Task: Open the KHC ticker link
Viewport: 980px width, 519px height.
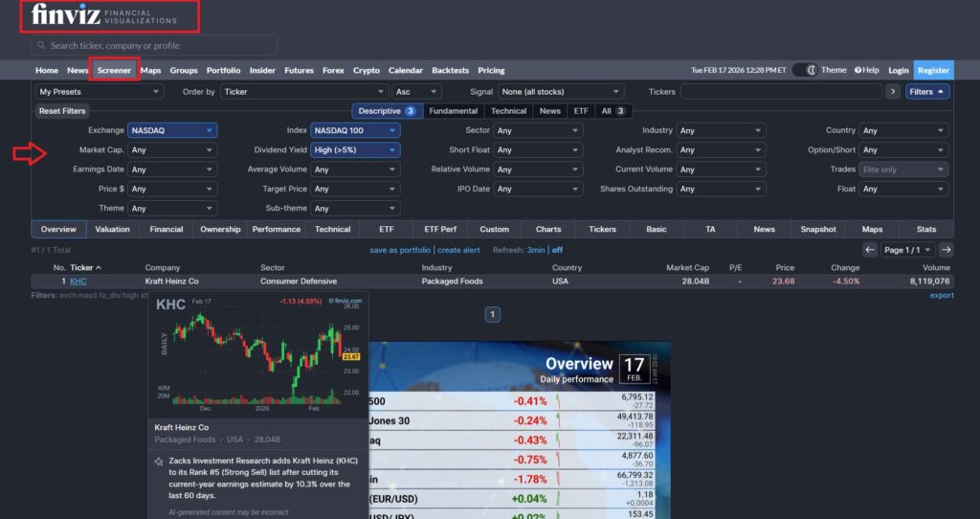Action: coord(78,282)
